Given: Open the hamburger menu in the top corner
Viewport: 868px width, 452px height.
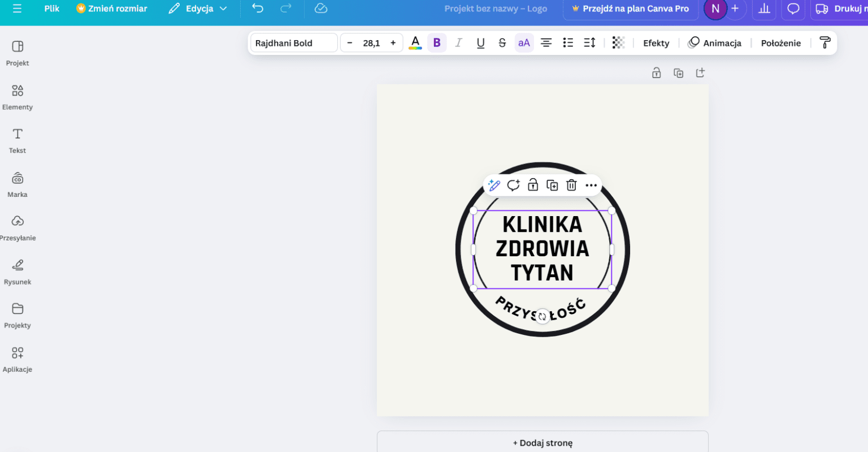Looking at the screenshot, I should pyautogui.click(x=16, y=8).
